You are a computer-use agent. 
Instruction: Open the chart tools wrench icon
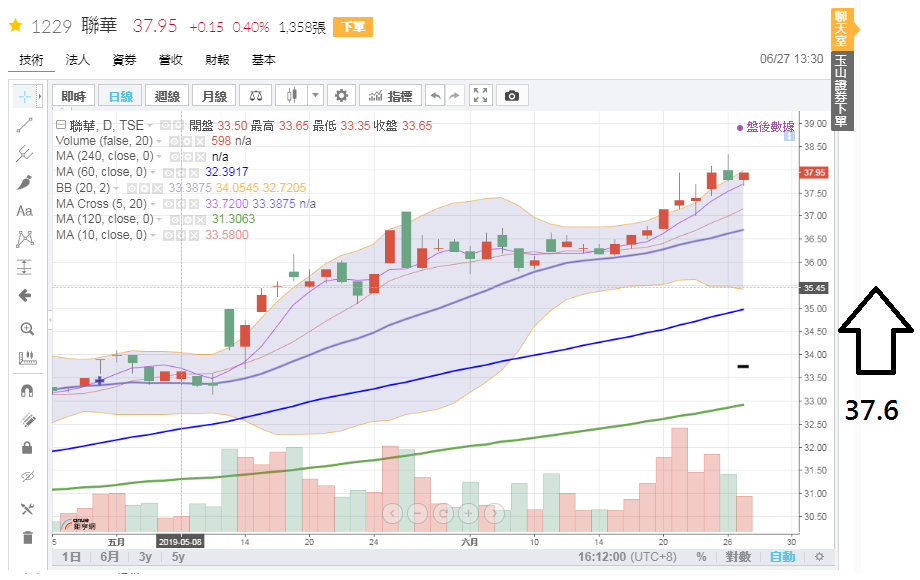click(27, 508)
